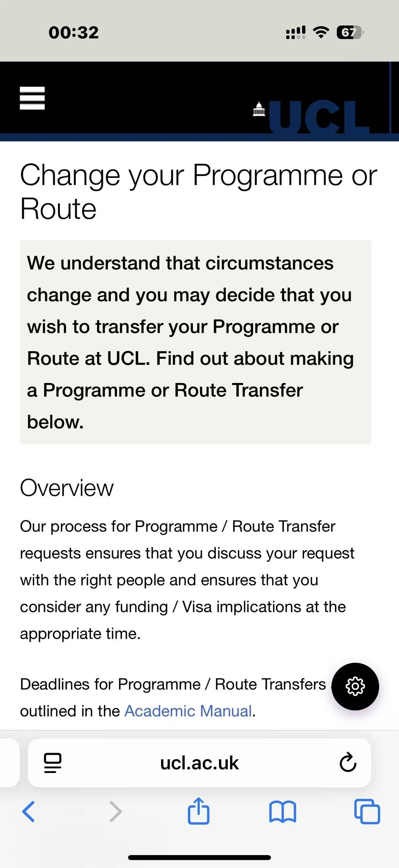Reload the page with refresh icon
This screenshot has height=868, width=399.
click(348, 762)
